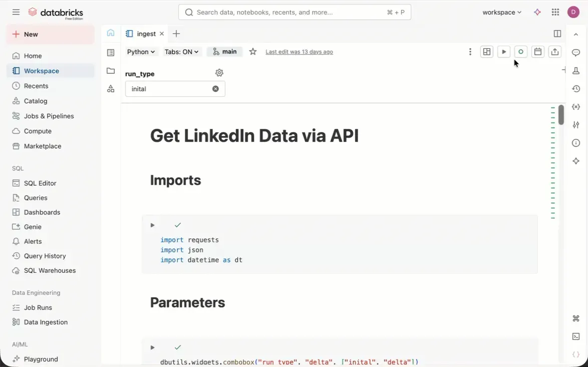Viewport: 588px width, 367px height.
Task: Open Marketplace in sidebar
Action: [51, 146]
